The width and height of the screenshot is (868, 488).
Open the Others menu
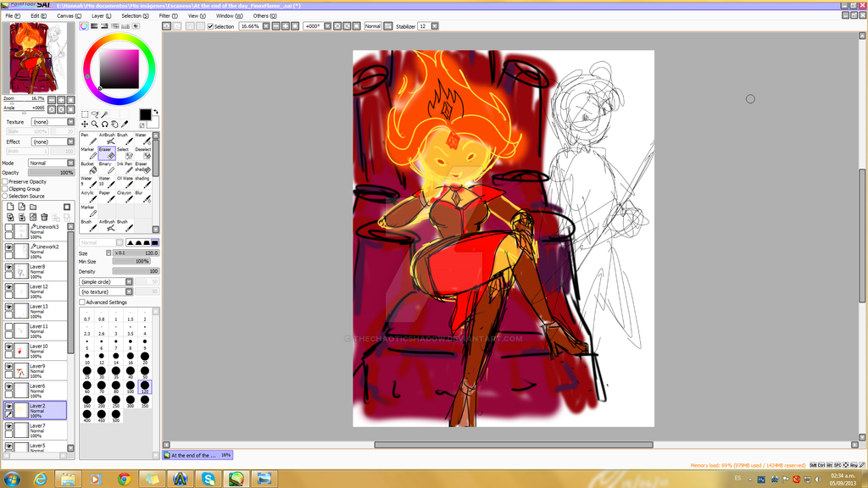tap(264, 16)
